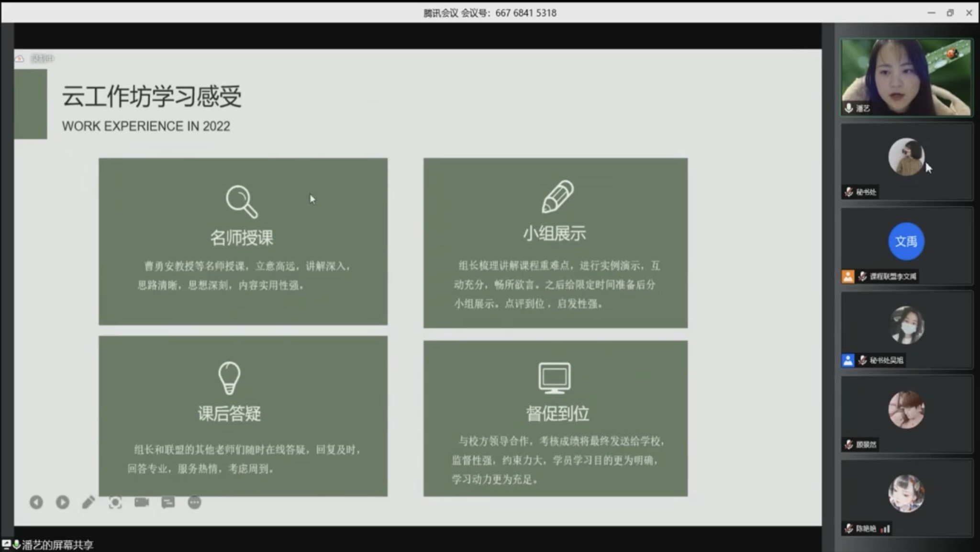Image resolution: width=980 pixels, height=552 pixels.
Task: Advance slide with the play arrow
Action: [x=63, y=502]
